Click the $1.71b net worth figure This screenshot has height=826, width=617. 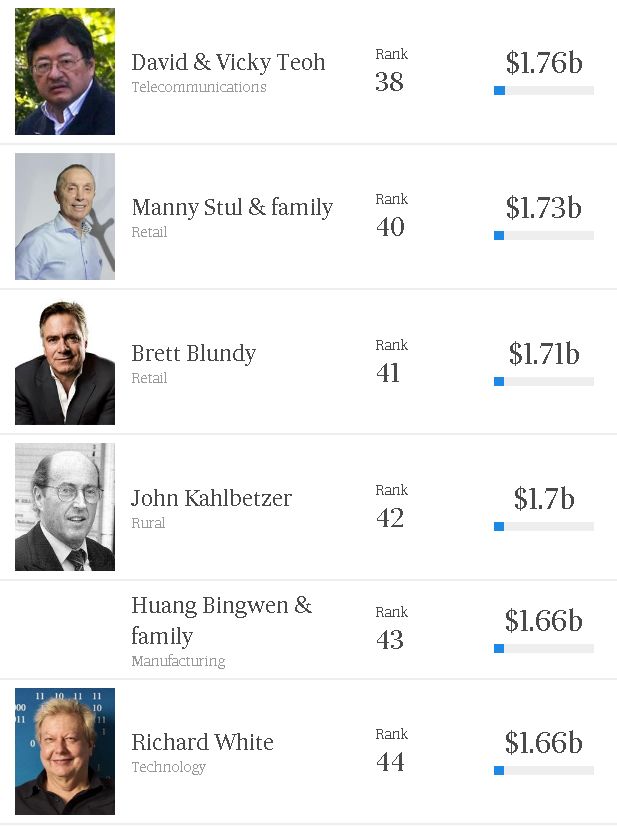[544, 353]
